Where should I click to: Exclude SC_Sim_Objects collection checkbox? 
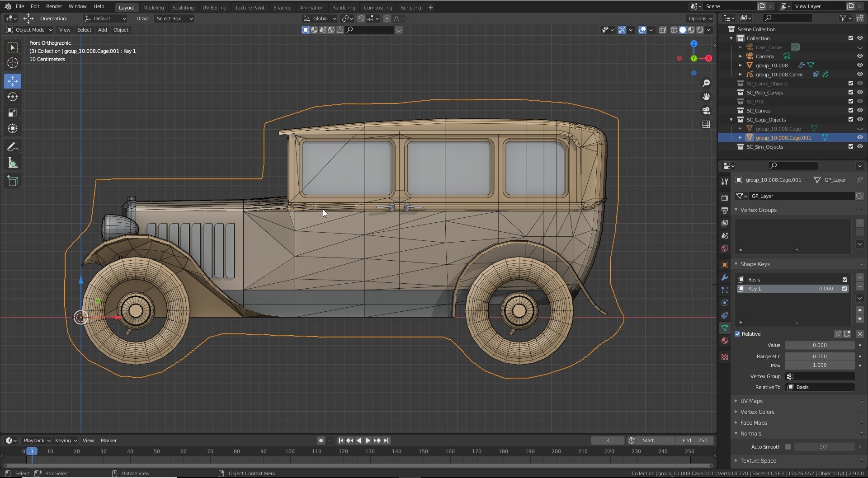click(851, 147)
